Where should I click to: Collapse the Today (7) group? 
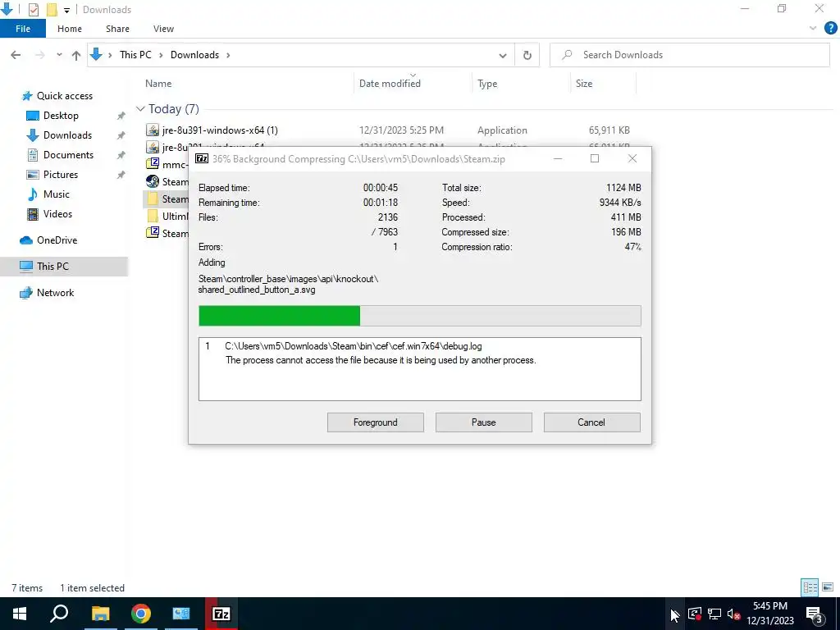pyautogui.click(x=140, y=109)
